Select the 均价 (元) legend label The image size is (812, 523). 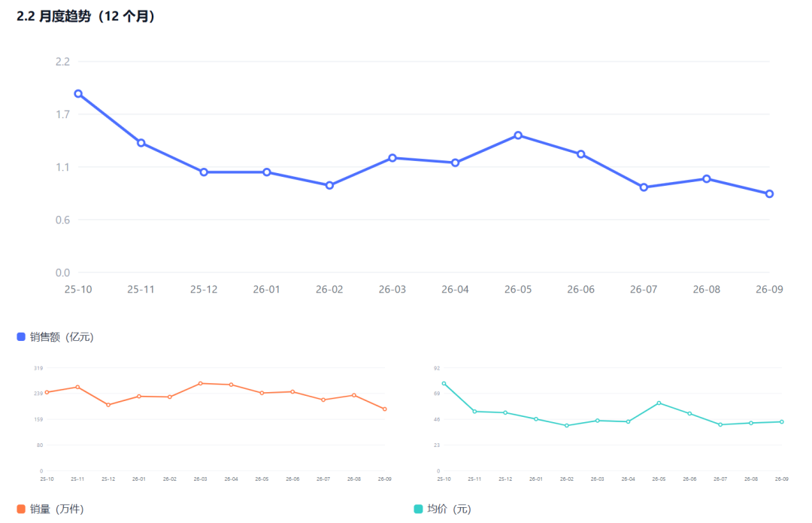point(449,509)
